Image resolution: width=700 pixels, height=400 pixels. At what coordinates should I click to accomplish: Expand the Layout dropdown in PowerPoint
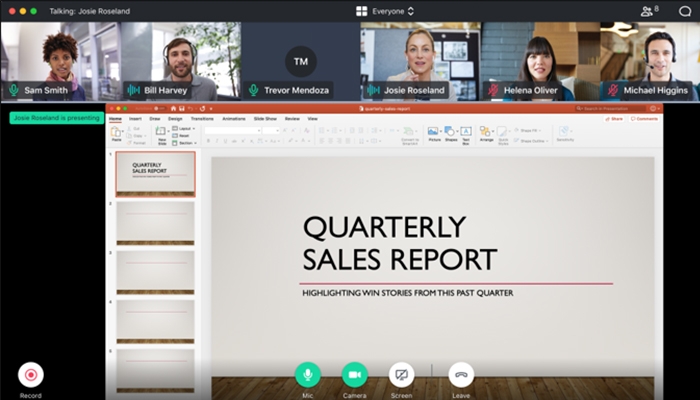(x=186, y=128)
